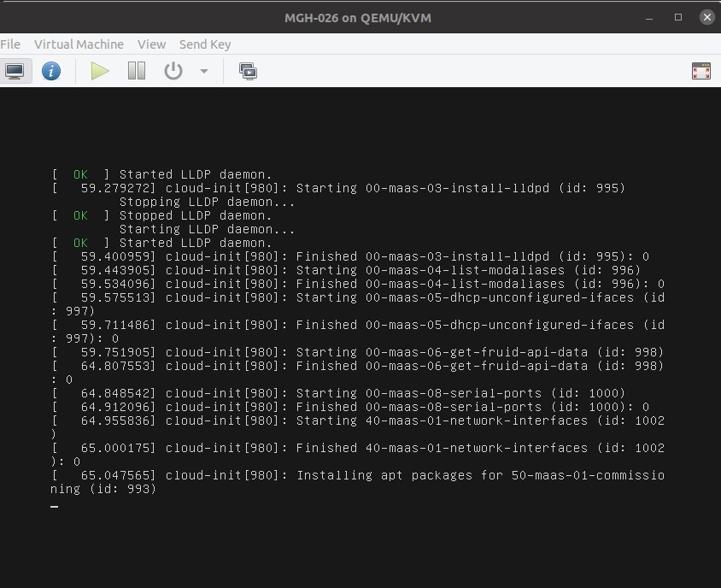Open the Send Key menu
This screenshot has width=721, height=588.
(205, 44)
